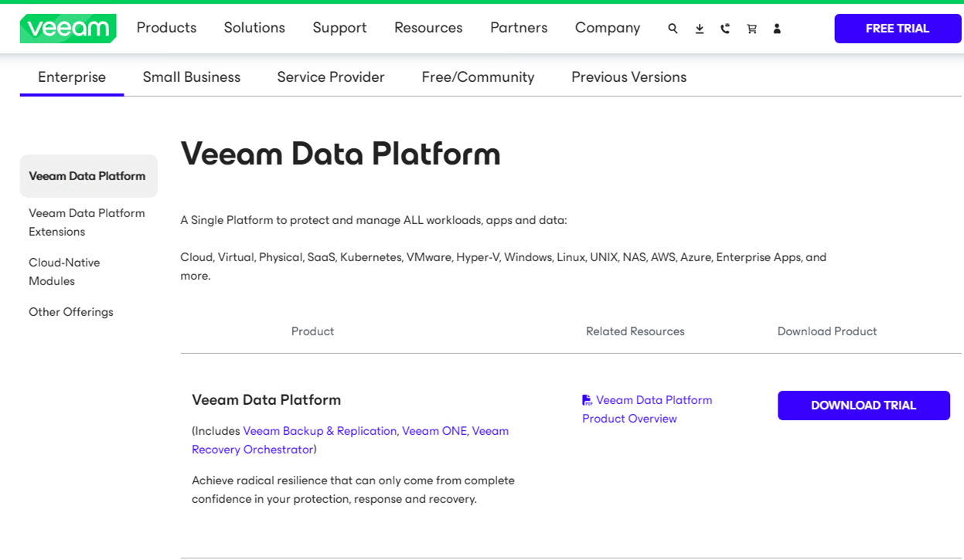Open the Veeam Backup & Replication link
Screen dimensions: 964x560
point(319,431)
